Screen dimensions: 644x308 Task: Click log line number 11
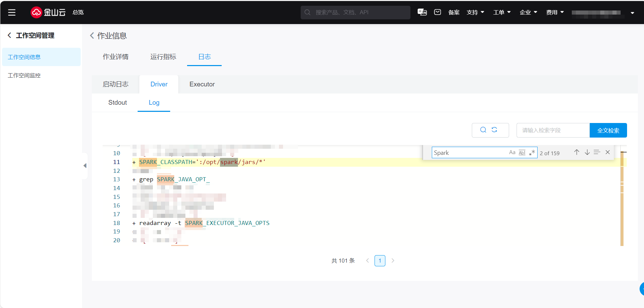coord(117,162)
